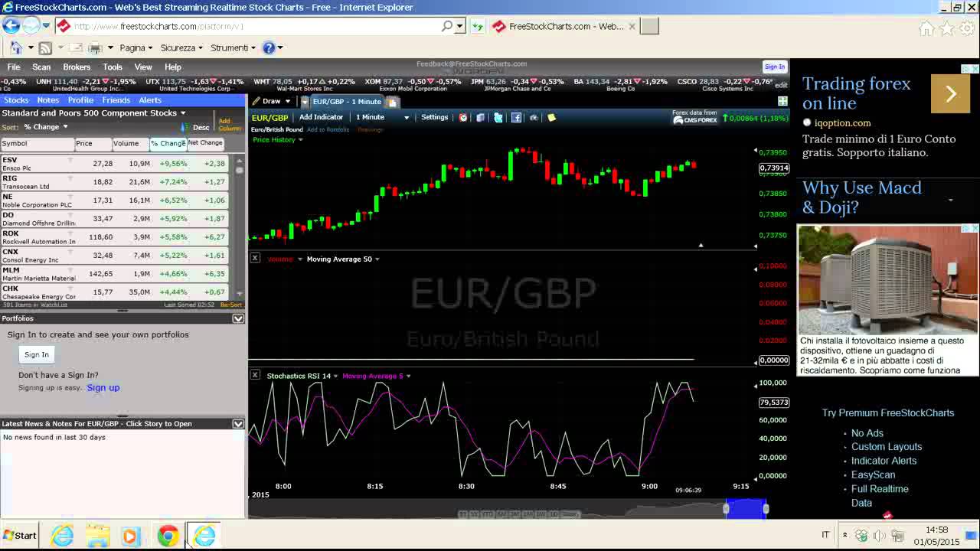Image resolution: width=980 pixels, height=551 pixels.
Task: Open the watchlist Standard and Poors 500 dropdown
Action: click(93, 112)
